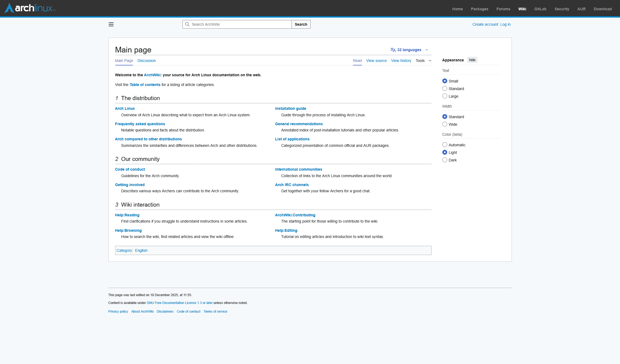Open GNU Free Documentation License link
620x364 pixels.
[x=180, y=303]
